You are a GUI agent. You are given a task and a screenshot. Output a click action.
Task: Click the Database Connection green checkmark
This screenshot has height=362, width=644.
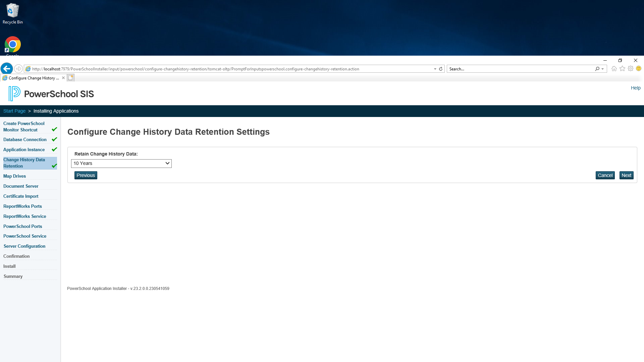click(54, 139)
